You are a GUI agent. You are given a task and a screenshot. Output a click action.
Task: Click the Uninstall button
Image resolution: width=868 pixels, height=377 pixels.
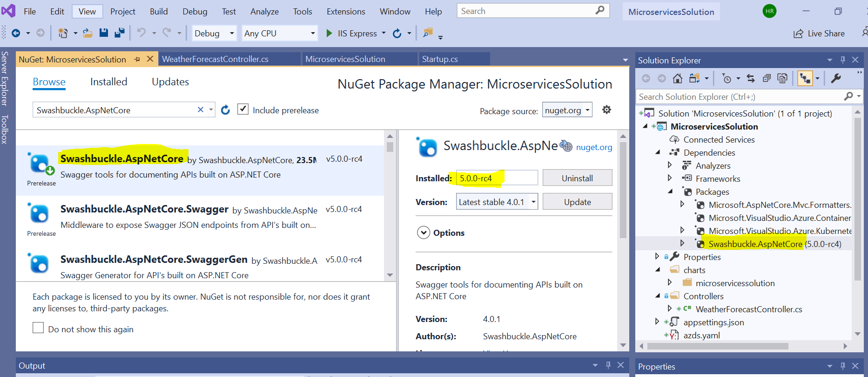577,178
